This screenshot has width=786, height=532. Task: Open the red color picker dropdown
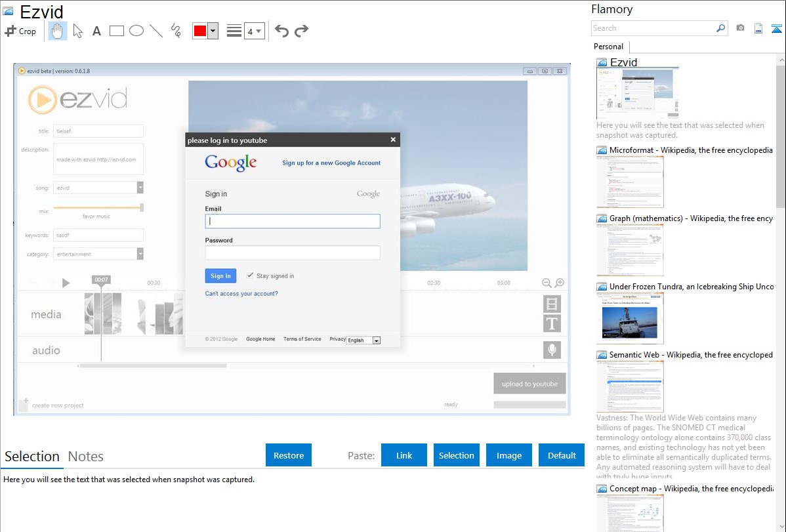coord(213,31)
